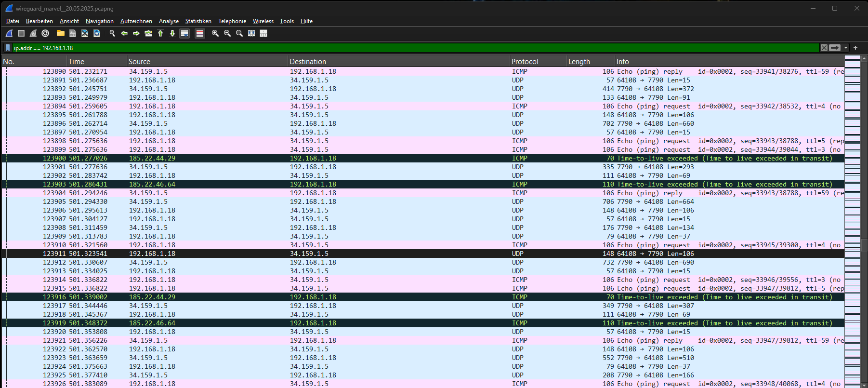Click the packet list minimap
This screenshot has width=868, height=388.
pyautogui.click(x=852, y=222)
